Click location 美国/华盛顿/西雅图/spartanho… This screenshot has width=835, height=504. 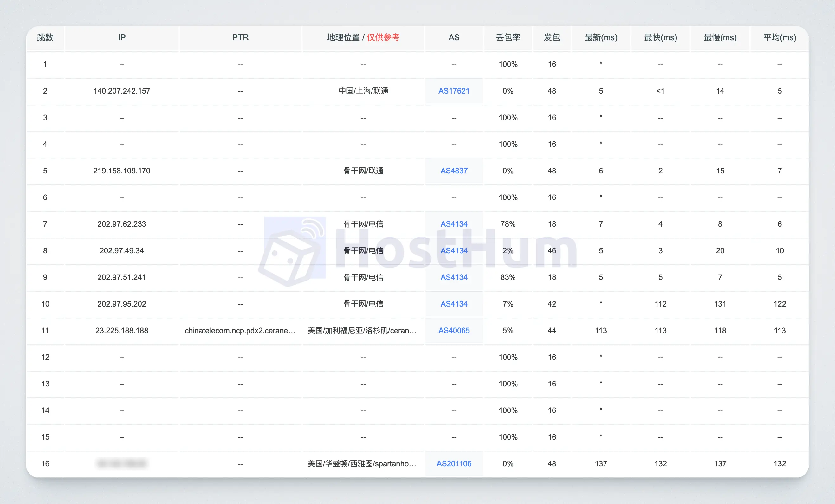click(362, 464)
